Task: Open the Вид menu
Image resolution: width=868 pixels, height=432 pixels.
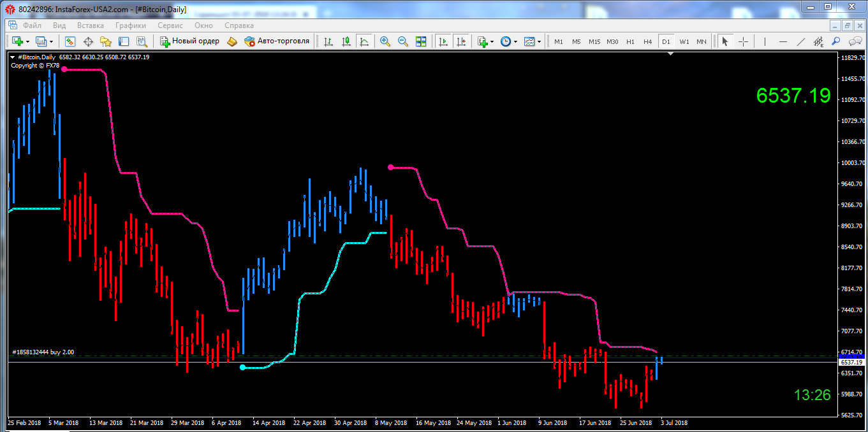Action: point(59,25)
